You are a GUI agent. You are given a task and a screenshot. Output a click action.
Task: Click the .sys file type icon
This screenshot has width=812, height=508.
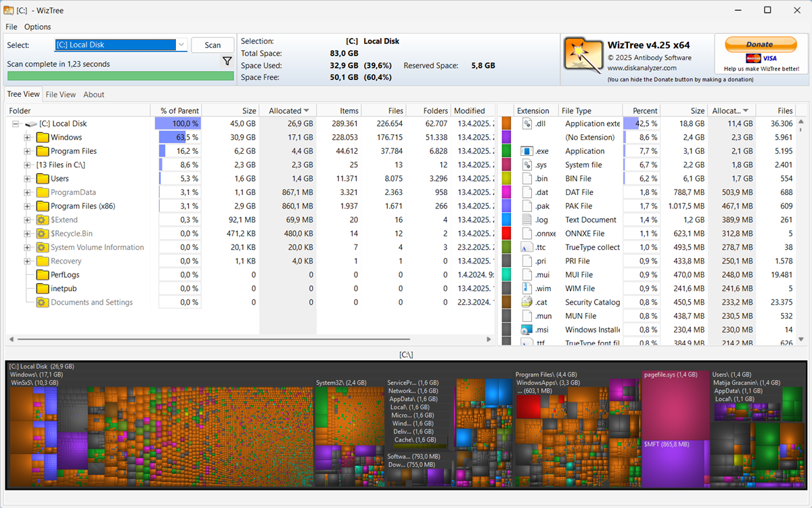pos(527,165)
